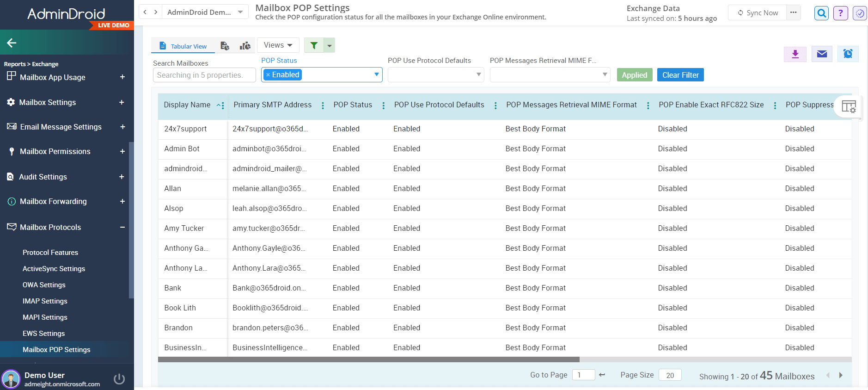Open POP Messages Retrieval MIME filter dropdown
This screenshot has height=390, width=868.
pyautogui.click(x=605, y=74)
